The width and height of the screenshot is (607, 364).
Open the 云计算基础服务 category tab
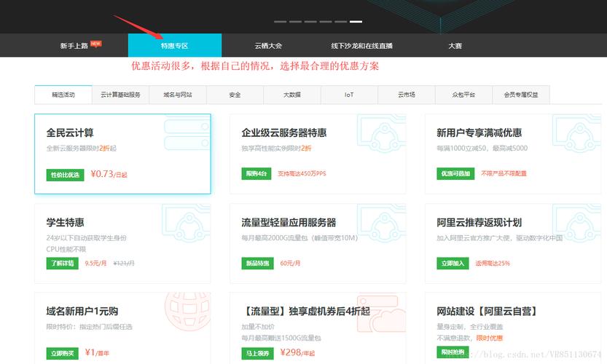(120, 95)
